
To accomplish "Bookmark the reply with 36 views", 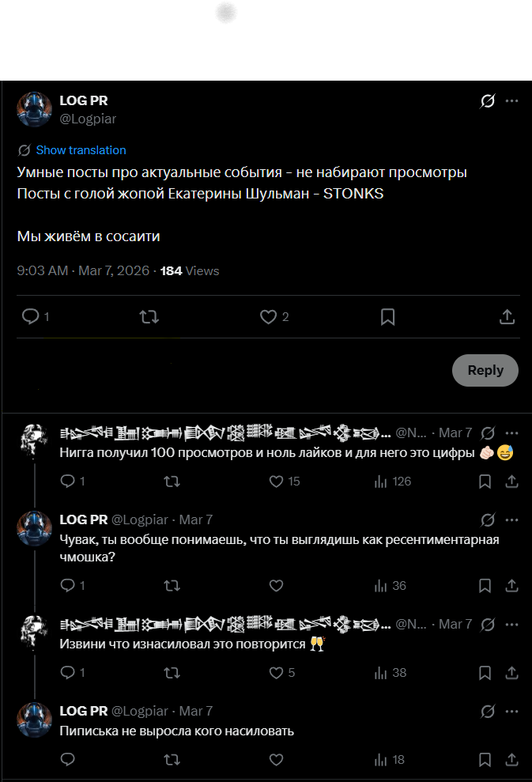I will pyautogui.click(x=485, y=586).
